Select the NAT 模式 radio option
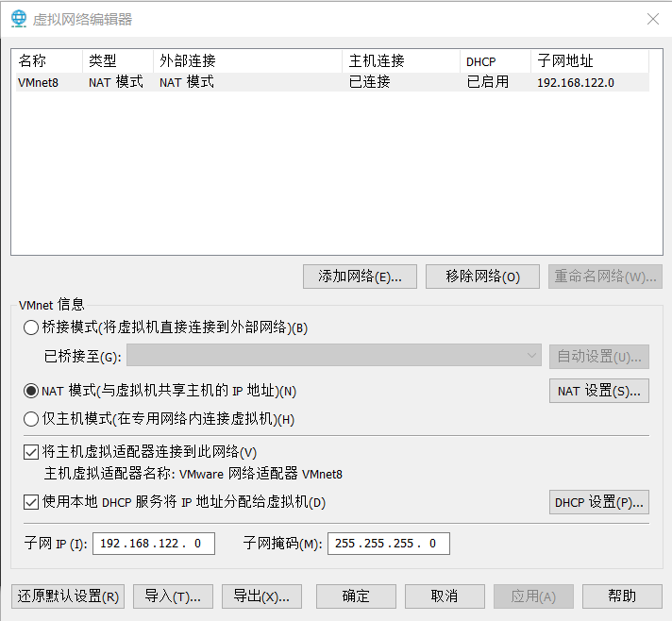Screen dimensions: 672x621 click(30, 391)
